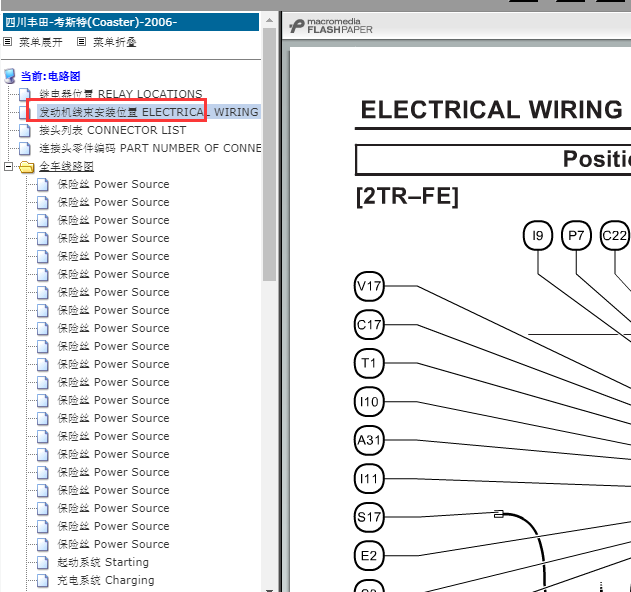
Task: Open the 全车线路图 folder link
Action: point(66,166)
